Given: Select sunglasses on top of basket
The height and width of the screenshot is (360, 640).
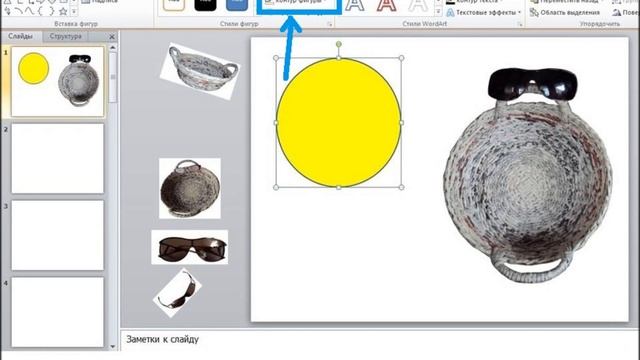Looking at the screenshot, I should click(x=533, y=84).
